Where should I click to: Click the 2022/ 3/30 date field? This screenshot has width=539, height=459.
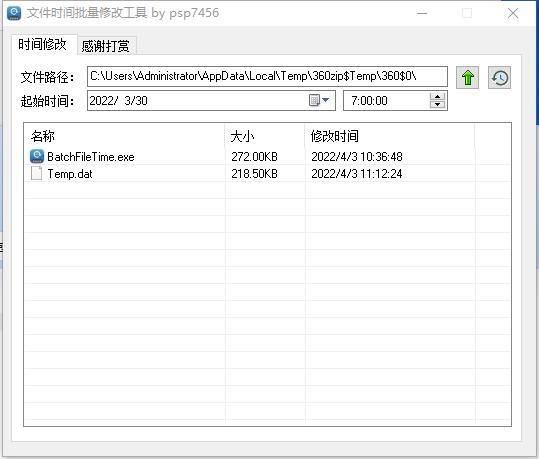point(198,100)
